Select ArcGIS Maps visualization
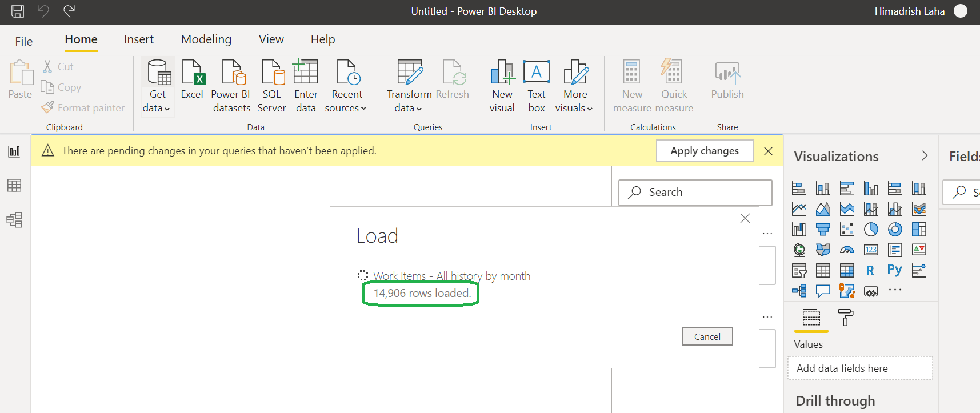Image resolution: width=980 pixels, height=413 pixels. [847, 291]
